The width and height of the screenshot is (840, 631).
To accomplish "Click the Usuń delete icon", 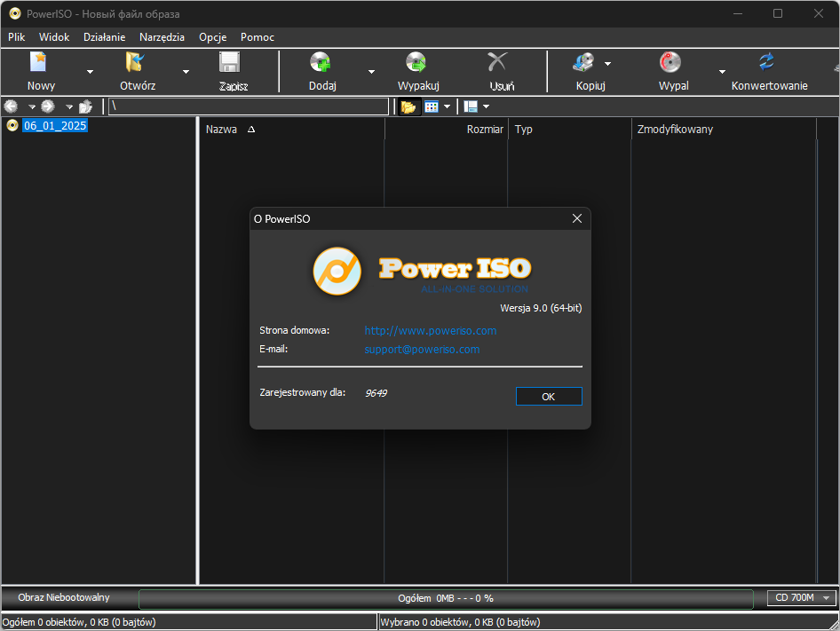I will 497,62.
